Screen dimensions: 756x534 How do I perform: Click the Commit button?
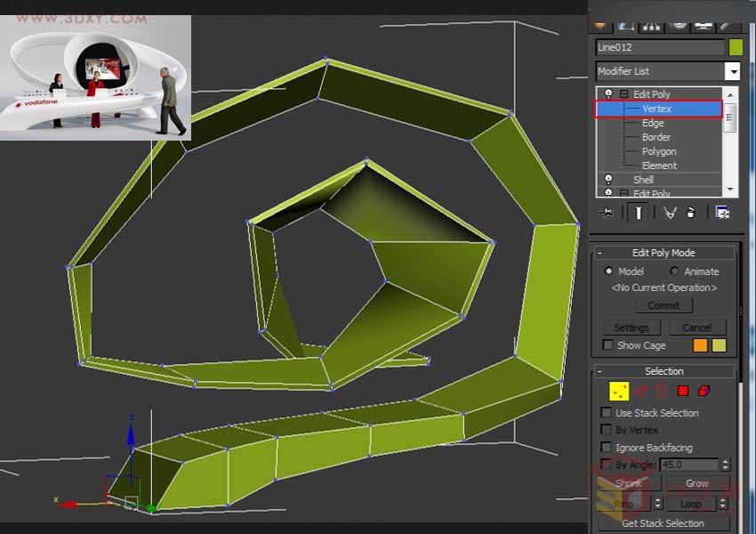tap(664, 305)
